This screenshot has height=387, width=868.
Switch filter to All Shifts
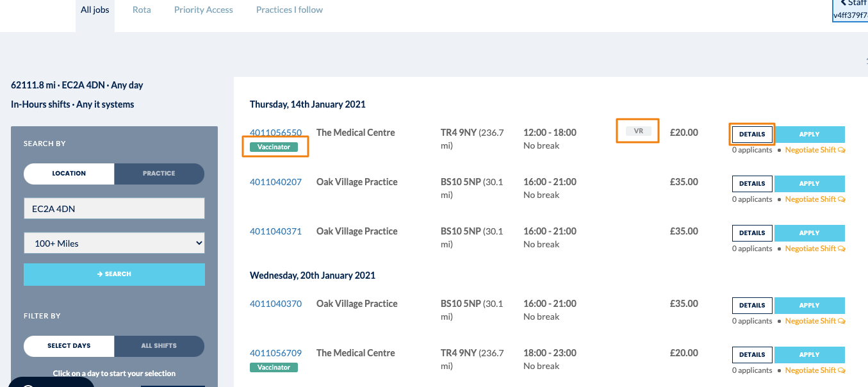click(159, 346)
